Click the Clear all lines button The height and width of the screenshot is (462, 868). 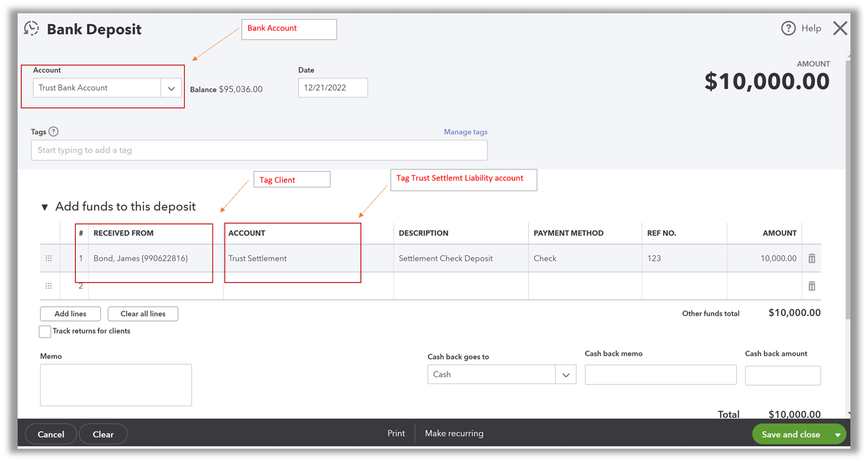pyautogui.click(x=143, y=314)
